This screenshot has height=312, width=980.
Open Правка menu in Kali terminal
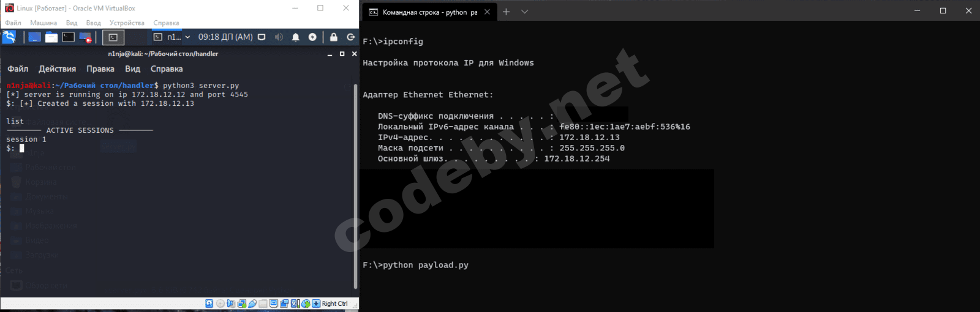point(100,69)
